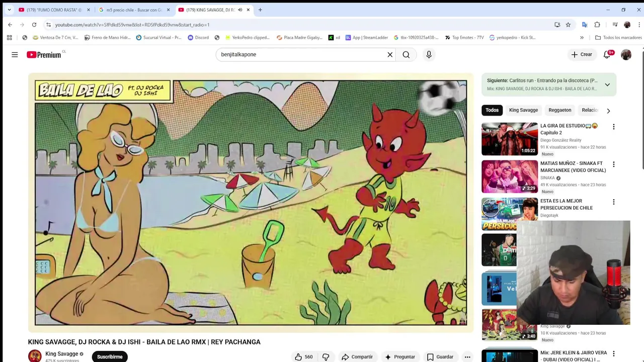
Task: Open options for LA GIRA DE ESTUDIO video
Action: pyautogui.click(x=613, y=127)
